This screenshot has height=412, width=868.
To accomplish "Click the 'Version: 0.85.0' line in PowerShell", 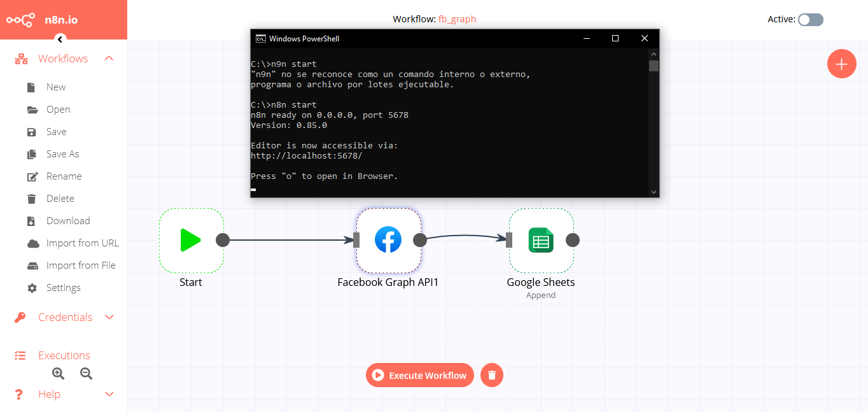I will coord(289,125).
